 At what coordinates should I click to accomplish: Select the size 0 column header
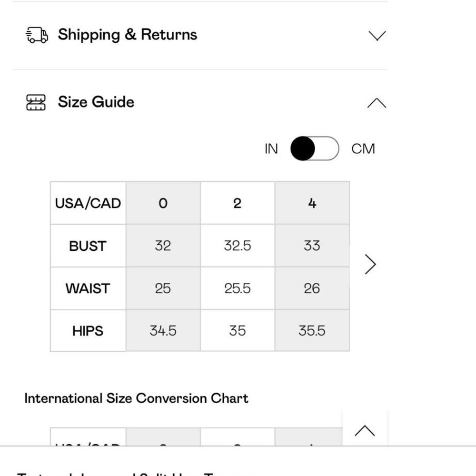tap(163, 203)
